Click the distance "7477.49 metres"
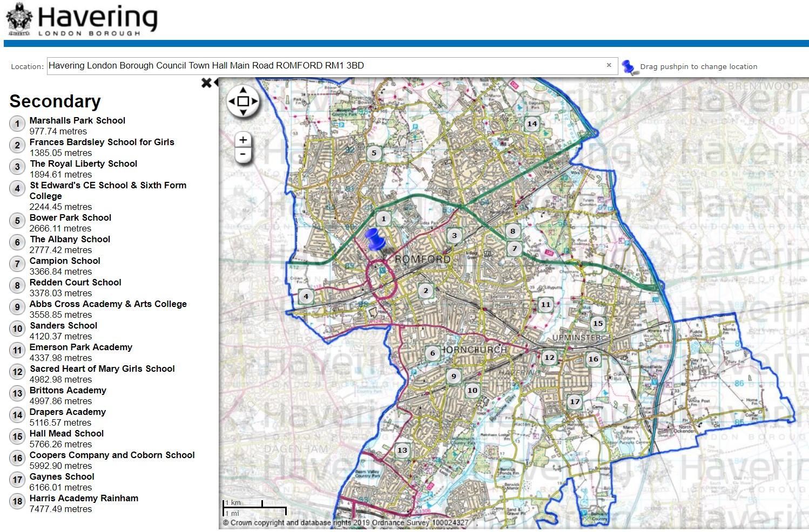The image size is (809, 532). [x=61, y=509]
